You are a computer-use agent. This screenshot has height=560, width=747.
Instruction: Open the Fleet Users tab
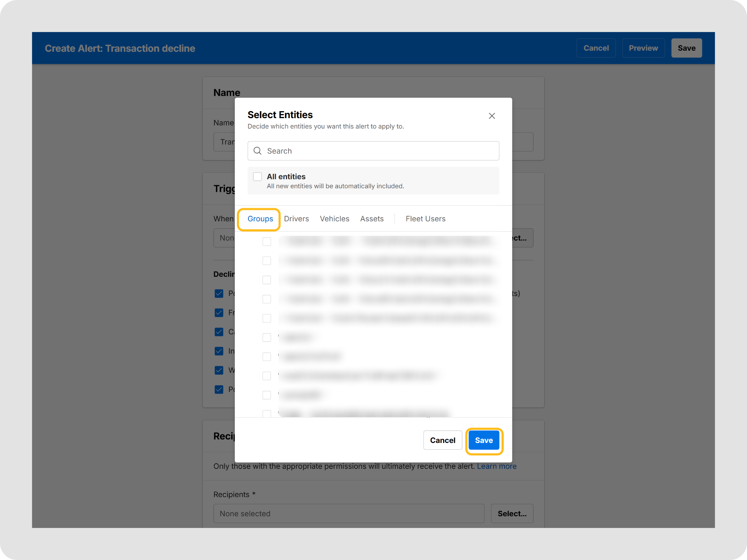[426, 219]
